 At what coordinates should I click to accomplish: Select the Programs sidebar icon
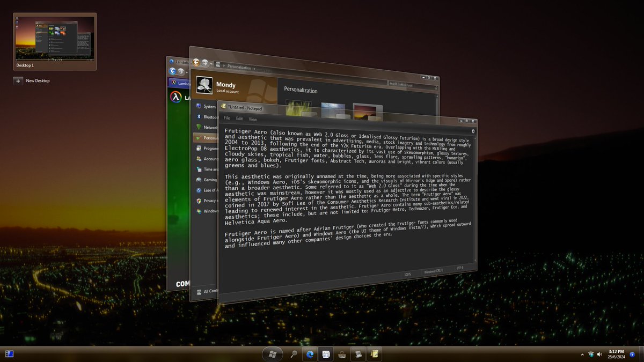(200, 148)
